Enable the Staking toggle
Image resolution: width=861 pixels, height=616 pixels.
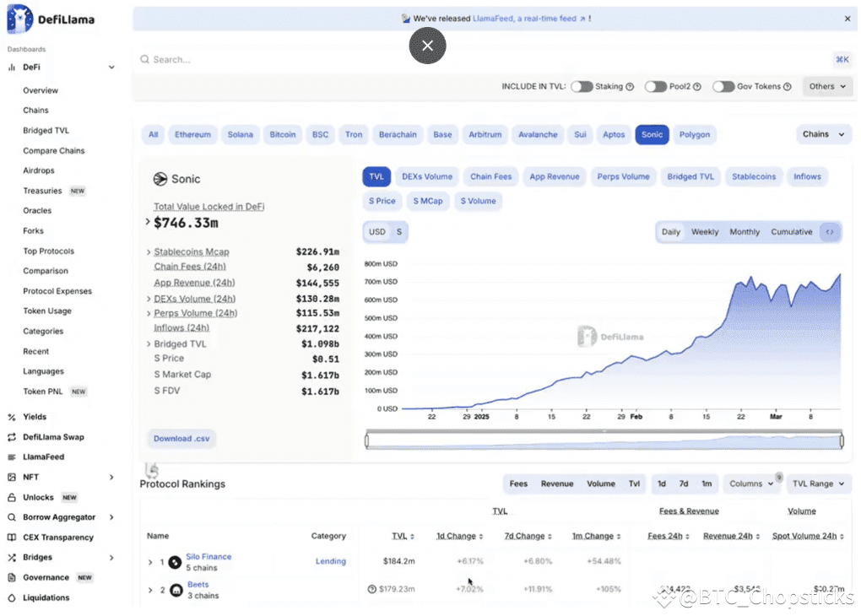click(x=582, y=87)
